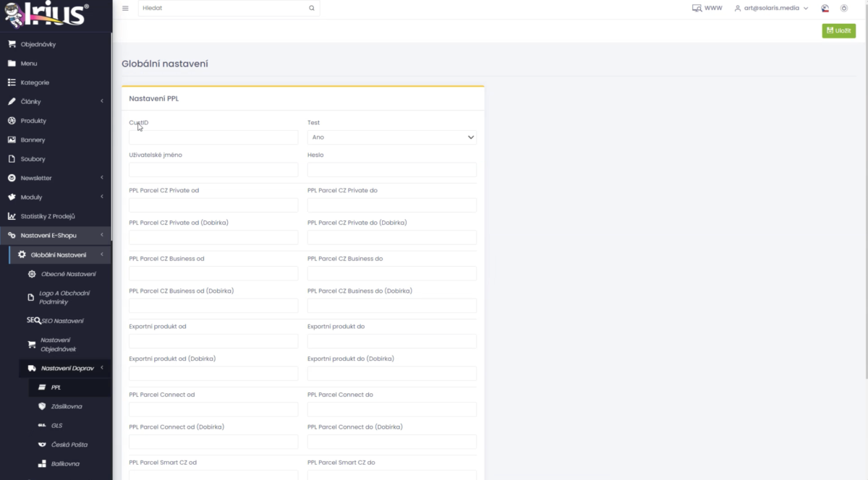This screenshot has height=480, width=868.
Task: Click the Exportní produkt do (Dobírka) field
Action: click(x=392, y=373)
